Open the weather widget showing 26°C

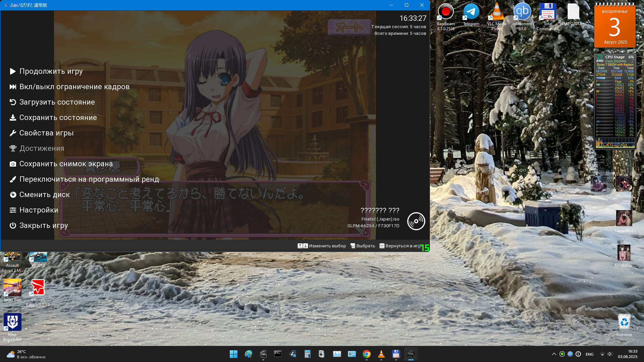click(26, 354)
